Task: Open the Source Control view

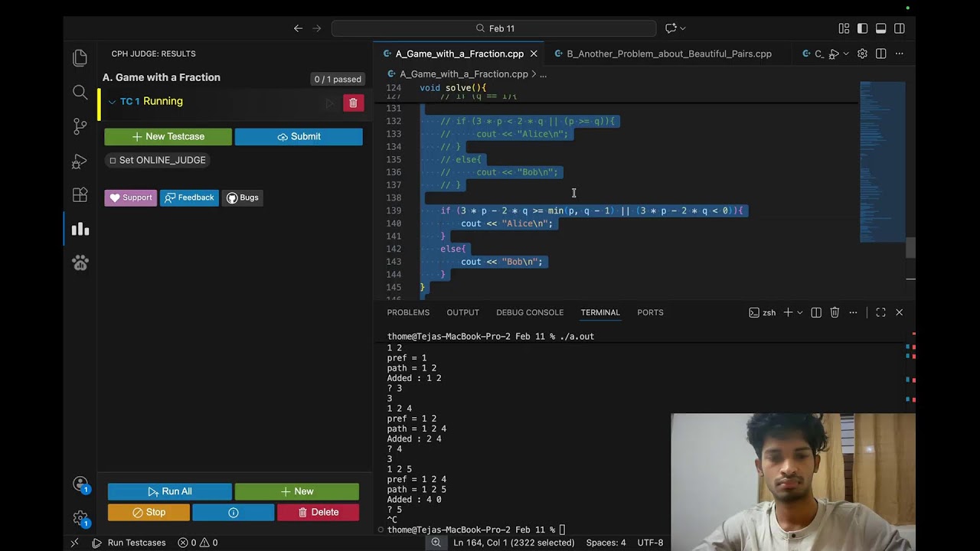Action: pyautogui.click(x=80, y=126)
